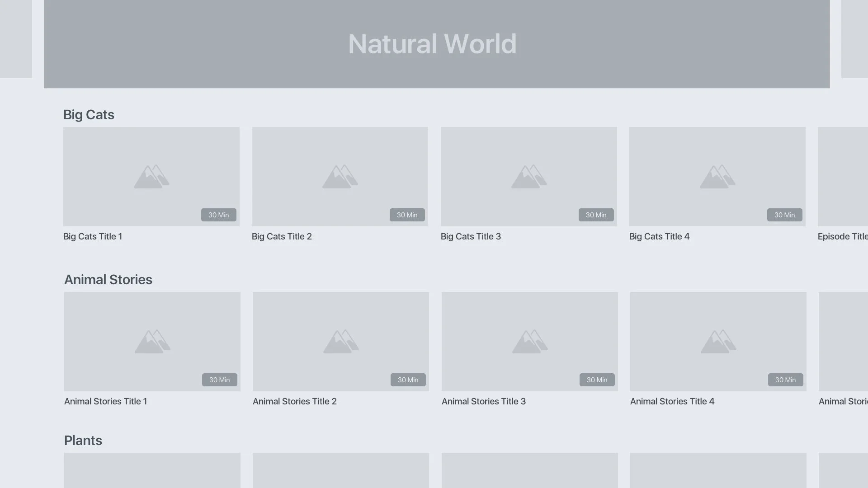Viewport: 868px width, 488px height.
Task: Open the Big Cats Title 3 thumbnail
Action: [x=529, y=177]
